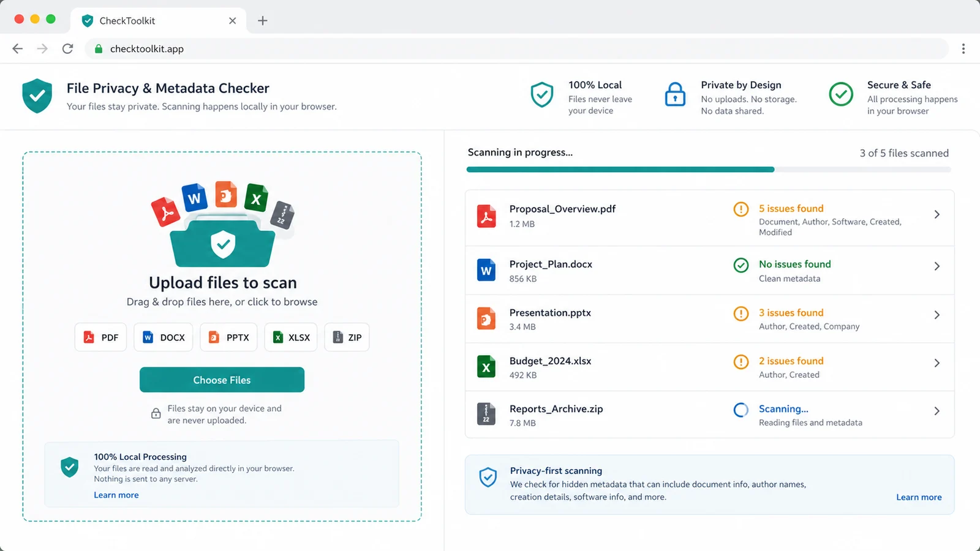
Task: Click the "Scanning in progress..." label
Action: [520, 152]
